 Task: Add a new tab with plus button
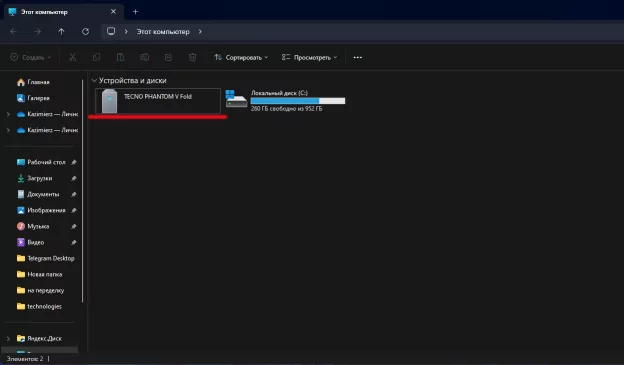tap(135, 12)
